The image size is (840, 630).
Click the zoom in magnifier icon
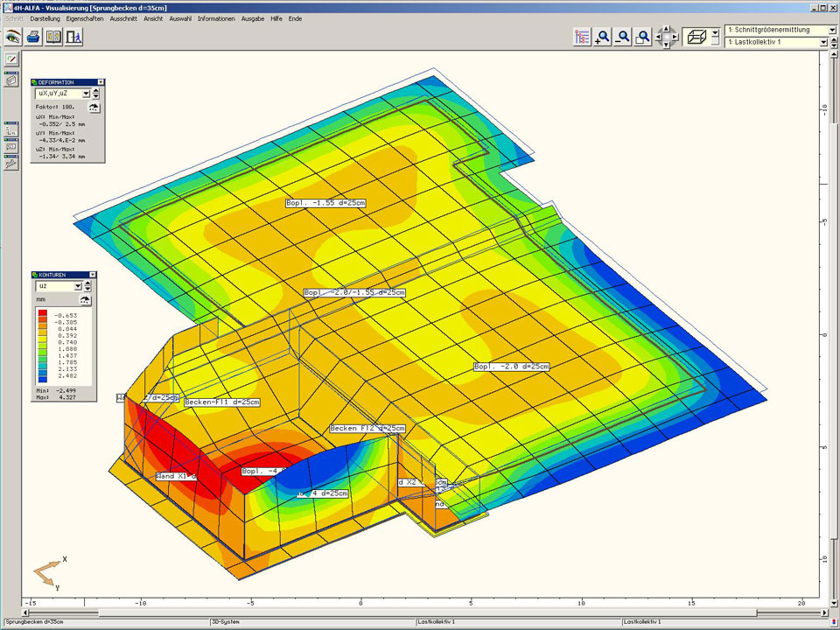pos(602,37)
